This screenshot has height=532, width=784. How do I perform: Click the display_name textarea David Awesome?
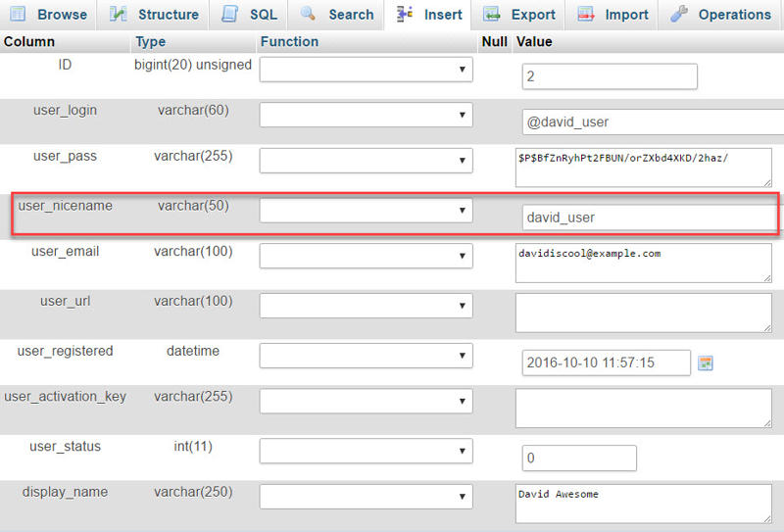tap(644, 504)
